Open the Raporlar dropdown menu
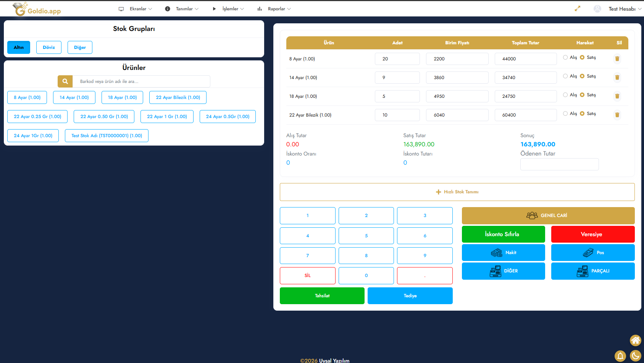This screenshot has height=363, width=644. pyautogui.click(x=274, y=9)
